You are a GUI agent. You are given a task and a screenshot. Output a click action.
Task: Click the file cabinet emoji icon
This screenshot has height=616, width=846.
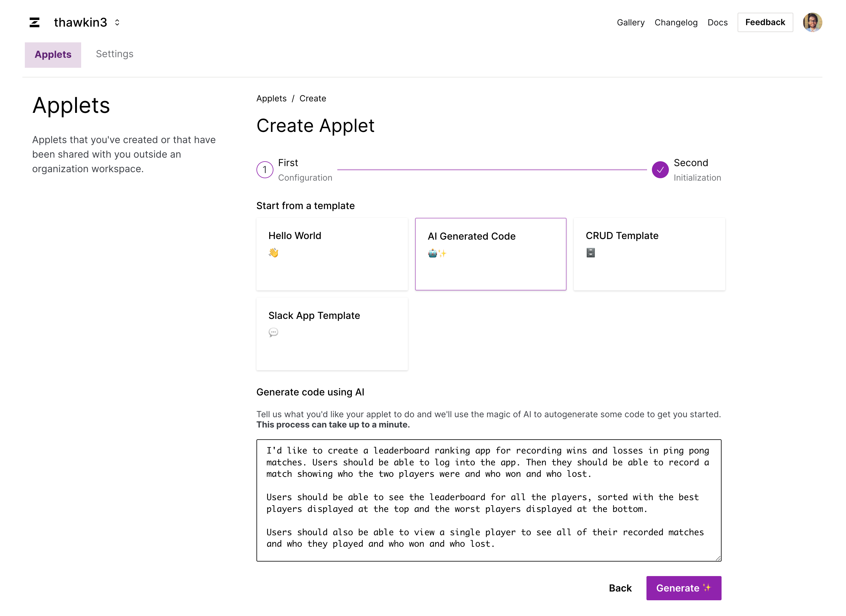point(590,253)
